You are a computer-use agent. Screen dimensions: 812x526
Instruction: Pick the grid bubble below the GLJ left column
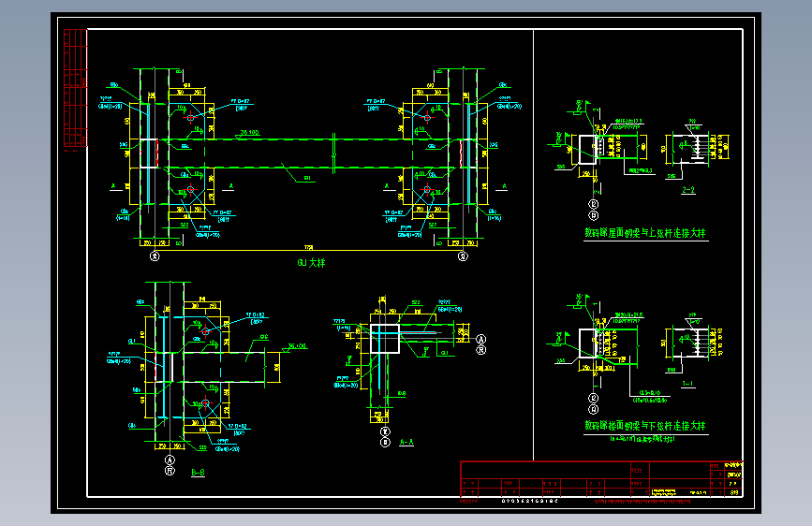(x=155, y=256)
